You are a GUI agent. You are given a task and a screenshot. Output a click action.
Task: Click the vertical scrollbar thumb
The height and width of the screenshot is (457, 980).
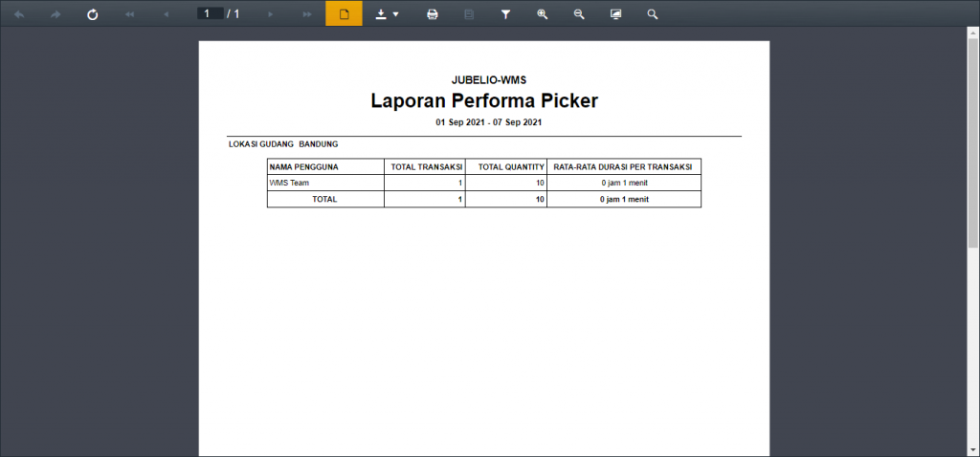[973, 143]
